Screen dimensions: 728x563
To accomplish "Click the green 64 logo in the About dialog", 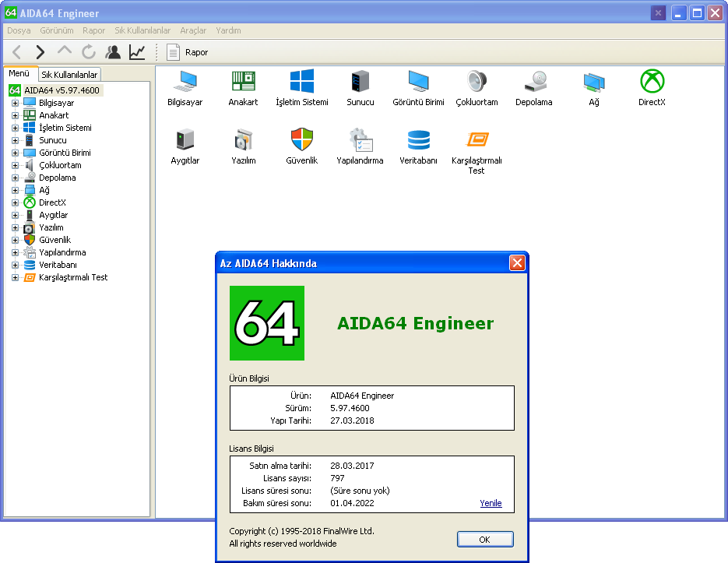I will [267, 323].
